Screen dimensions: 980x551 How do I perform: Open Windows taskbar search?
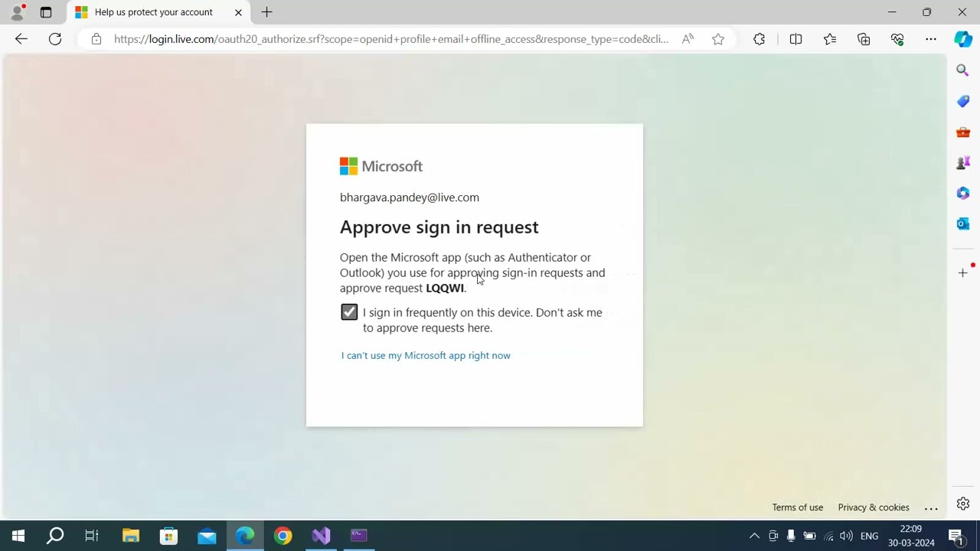tap(55, 536)
